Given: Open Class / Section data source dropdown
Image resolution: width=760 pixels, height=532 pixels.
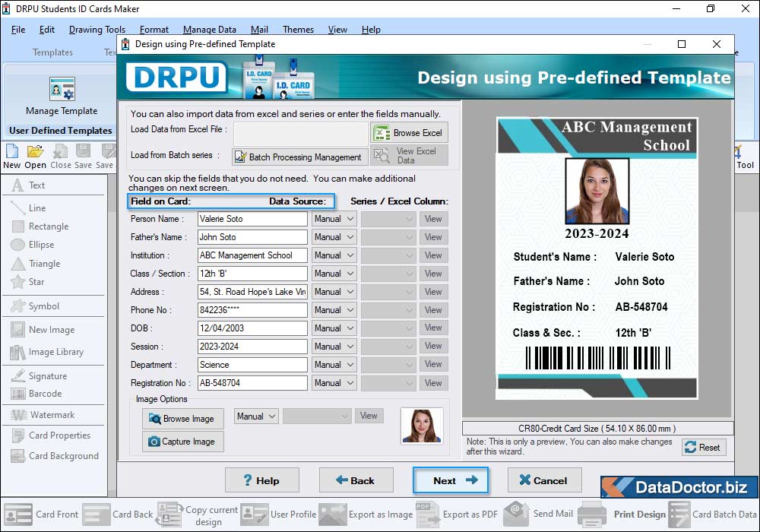Looking at the screenshot, I should pyautogui.click(x=334, y=274).
